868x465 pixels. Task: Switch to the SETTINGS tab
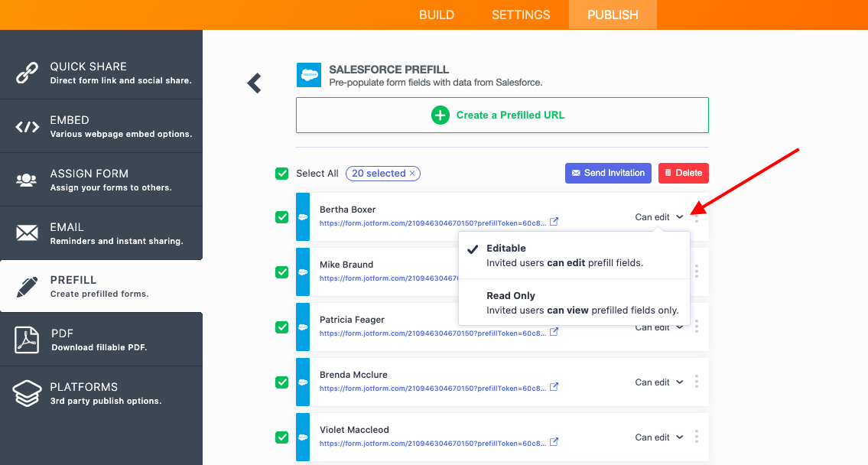coord(521,15)
